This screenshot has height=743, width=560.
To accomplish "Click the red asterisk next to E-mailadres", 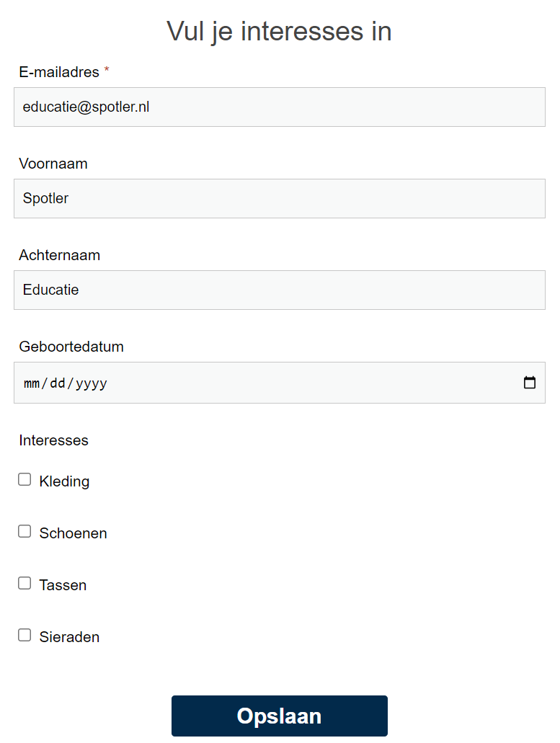I will click(106, 70).
